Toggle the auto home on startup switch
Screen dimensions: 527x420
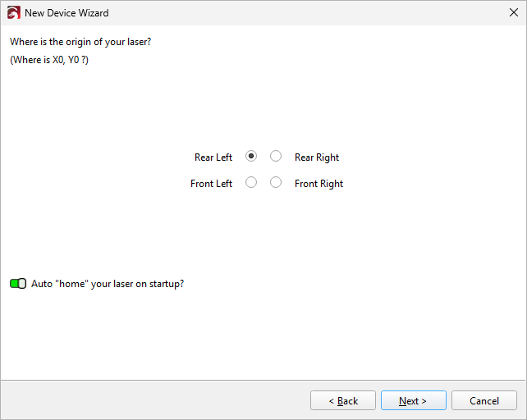point(18,284)
